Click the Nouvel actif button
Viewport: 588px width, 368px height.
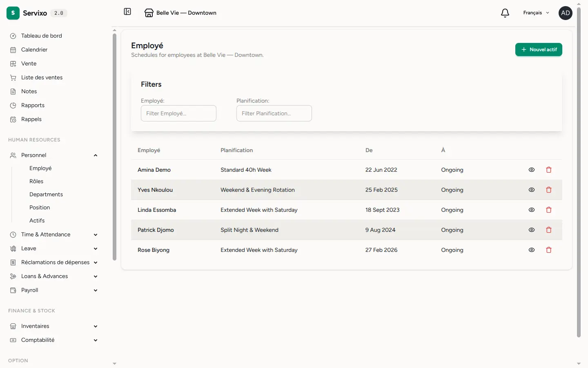tap(539, 49)
